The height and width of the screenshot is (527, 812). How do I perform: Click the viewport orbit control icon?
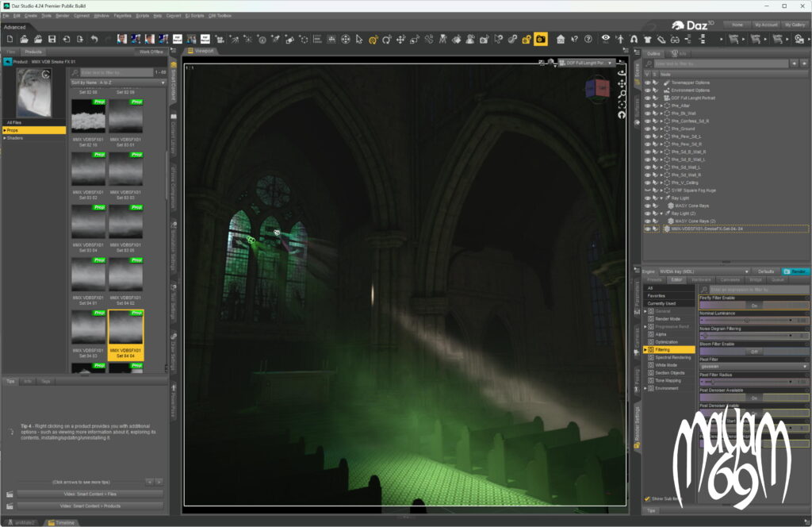point(622,73)
